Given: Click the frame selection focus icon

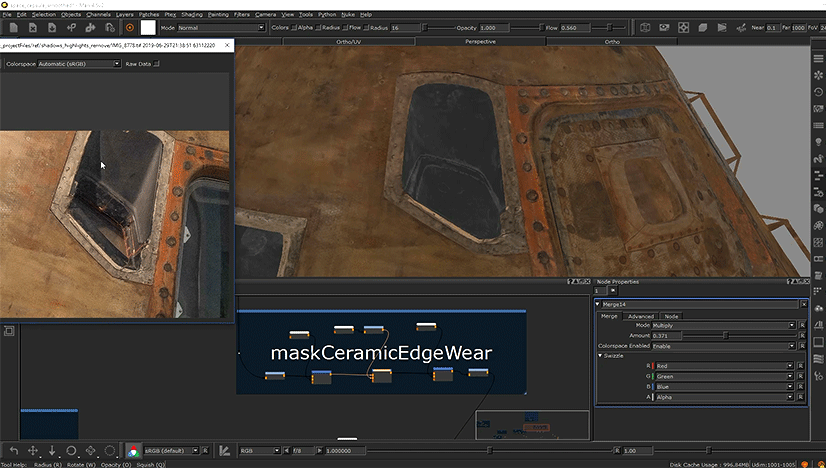Looking at the screenshot, I should pos(683,27).
